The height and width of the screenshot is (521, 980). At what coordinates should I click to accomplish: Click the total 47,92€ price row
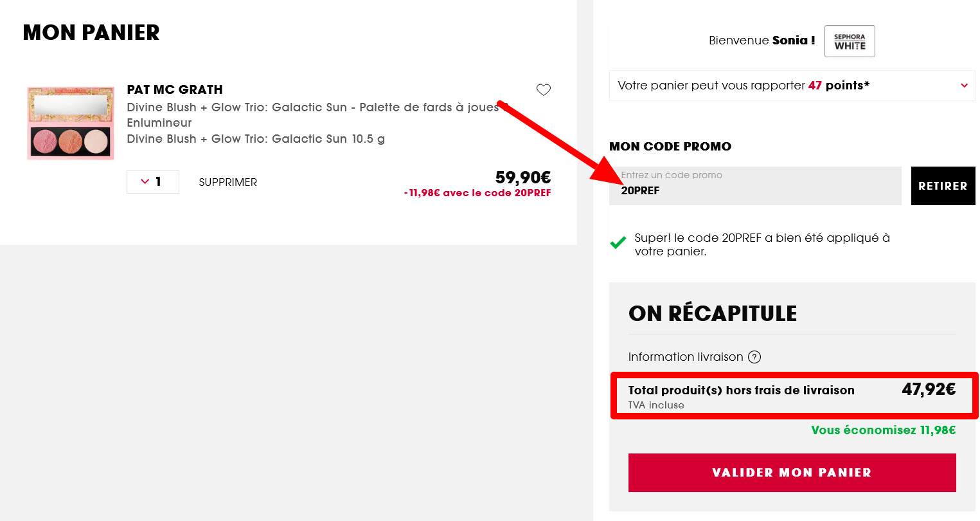pyautogui.click(x=792, y=394)
